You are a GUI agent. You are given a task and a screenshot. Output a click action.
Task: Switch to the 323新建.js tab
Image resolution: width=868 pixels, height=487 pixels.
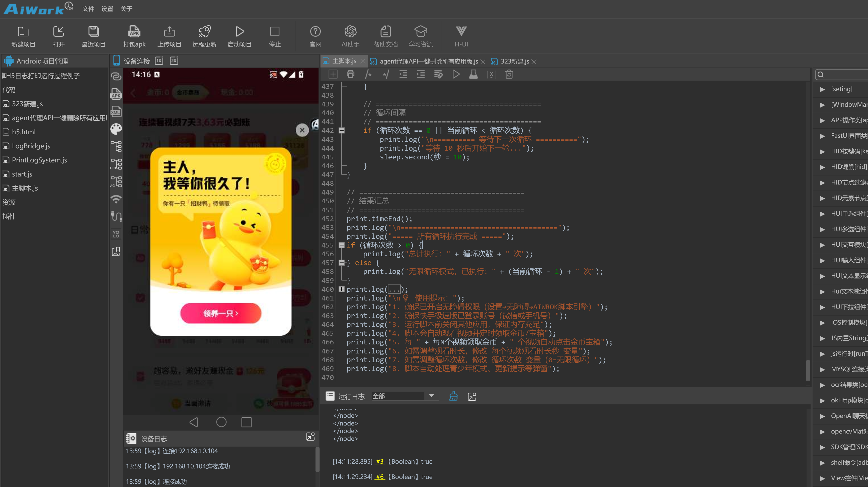tap(515, 62)
